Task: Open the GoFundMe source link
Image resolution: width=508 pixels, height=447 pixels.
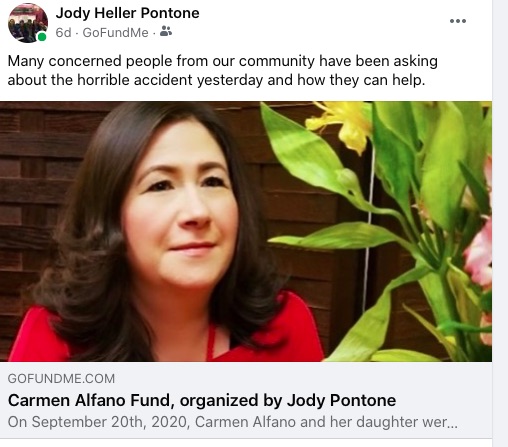Action: pyautogui.click(x=115, y=32)
